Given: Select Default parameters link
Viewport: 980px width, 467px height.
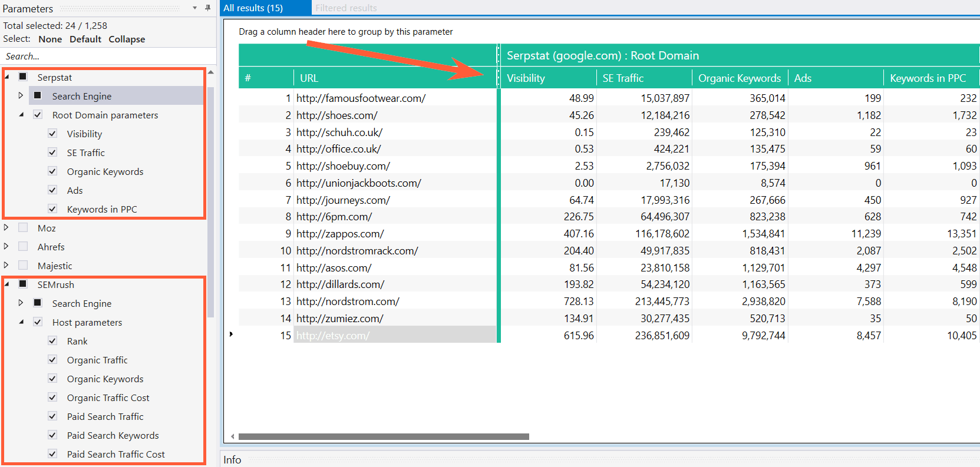Looking at the screenshot, I should 85,39.
